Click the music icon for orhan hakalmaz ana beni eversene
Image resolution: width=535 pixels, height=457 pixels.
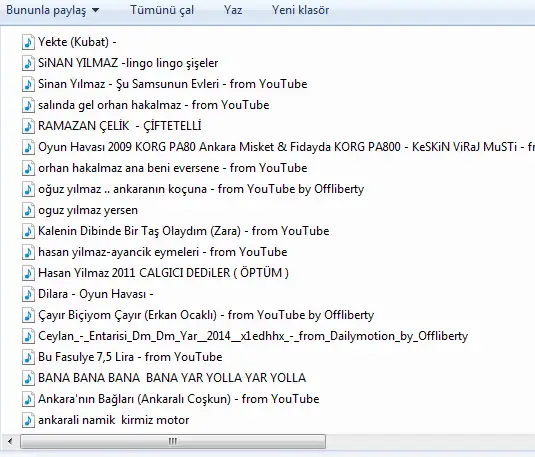(28, 168)
